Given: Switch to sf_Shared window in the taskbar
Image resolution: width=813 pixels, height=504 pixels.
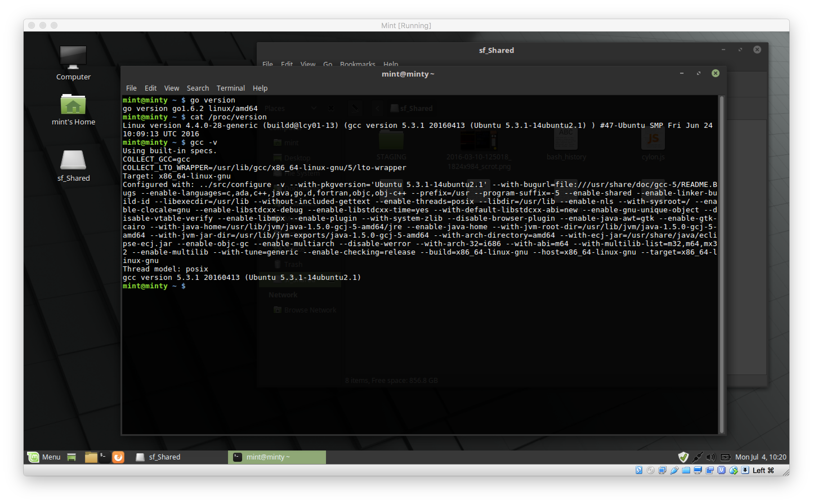Looking at the screenshot, I should pos(180,457).
